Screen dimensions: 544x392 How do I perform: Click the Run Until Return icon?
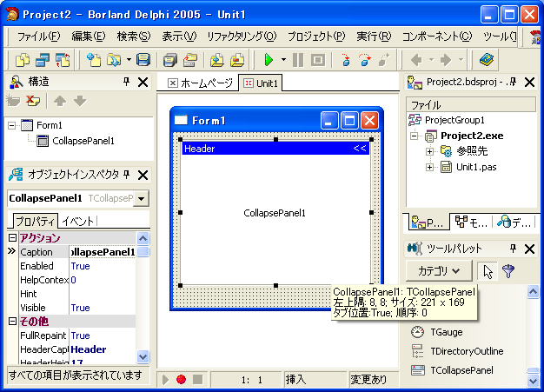coord(384,60)
